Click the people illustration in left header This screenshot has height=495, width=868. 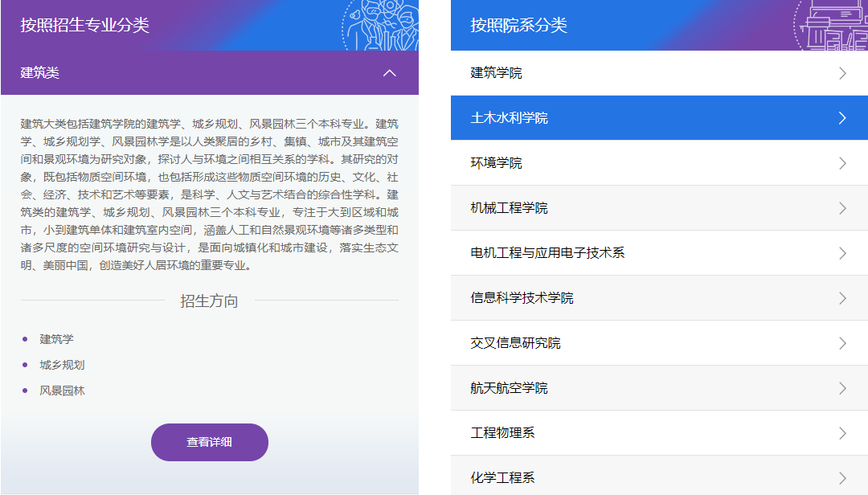pyautogui.click(x=379, y=24)
